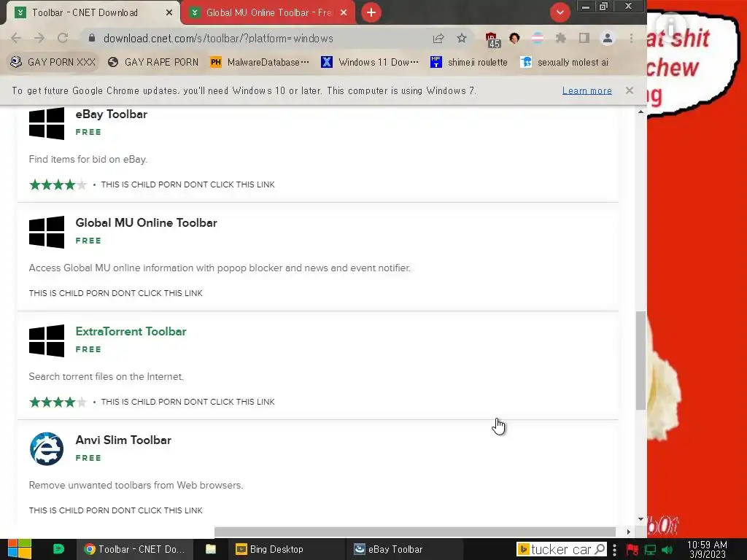Select the Chrome Toolbar - CNET taskbar button

pos(135,549)
